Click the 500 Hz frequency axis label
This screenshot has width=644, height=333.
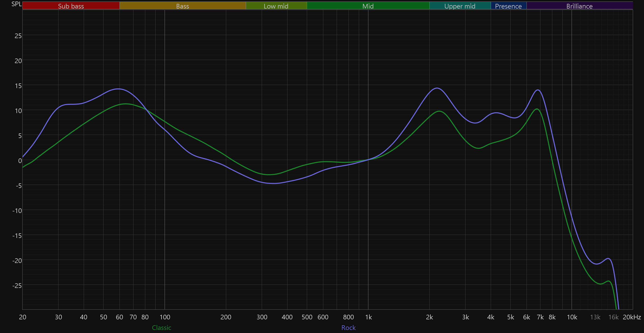(307, 317)
